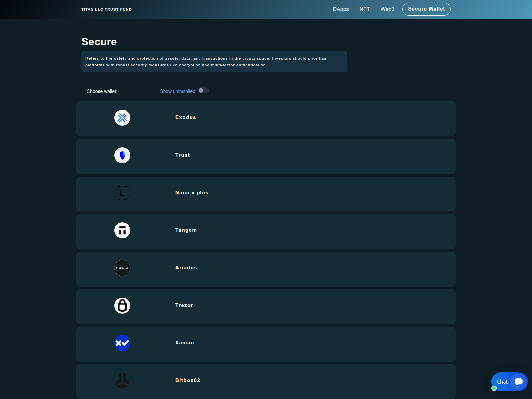Click the Bitbox02 wallet icon

pyautogui.click(x=122, y=381)
